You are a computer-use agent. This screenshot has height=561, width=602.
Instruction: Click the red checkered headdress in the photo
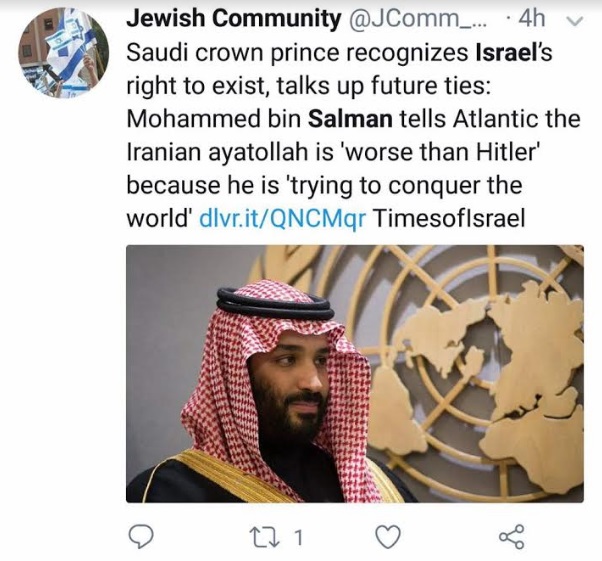click(x=230, y=400)
